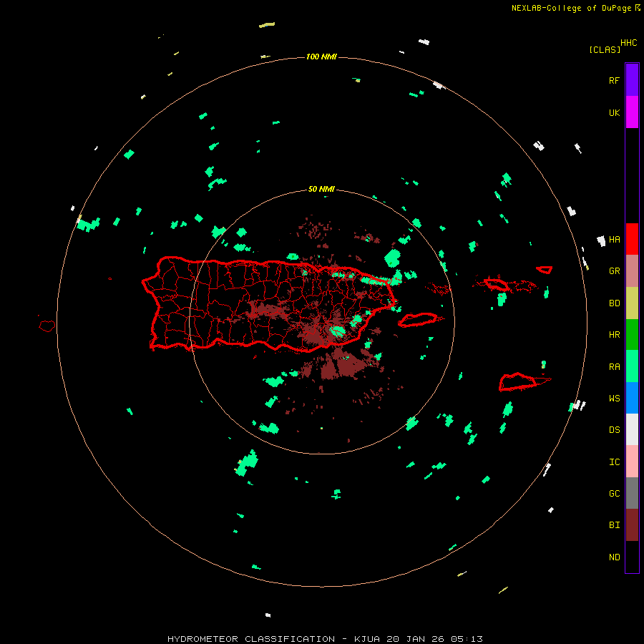This screenshot has width=644, height=644.
Task: Click the 50 NMI range ring label
Action: 321,189
